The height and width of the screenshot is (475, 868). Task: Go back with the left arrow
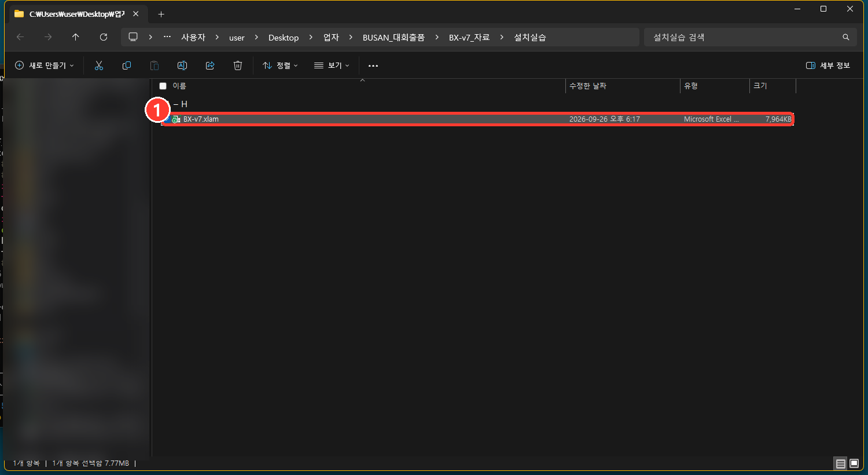(x=20, y=37)
